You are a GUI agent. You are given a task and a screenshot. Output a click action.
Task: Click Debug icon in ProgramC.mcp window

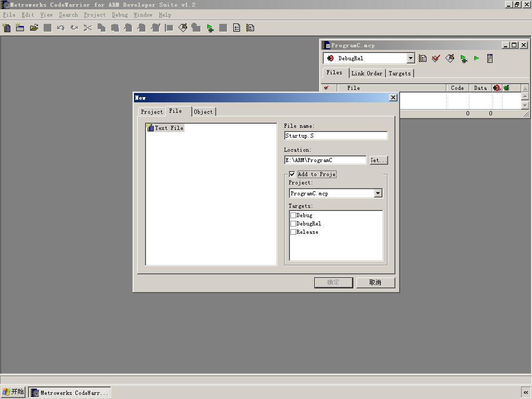(463, 58)
